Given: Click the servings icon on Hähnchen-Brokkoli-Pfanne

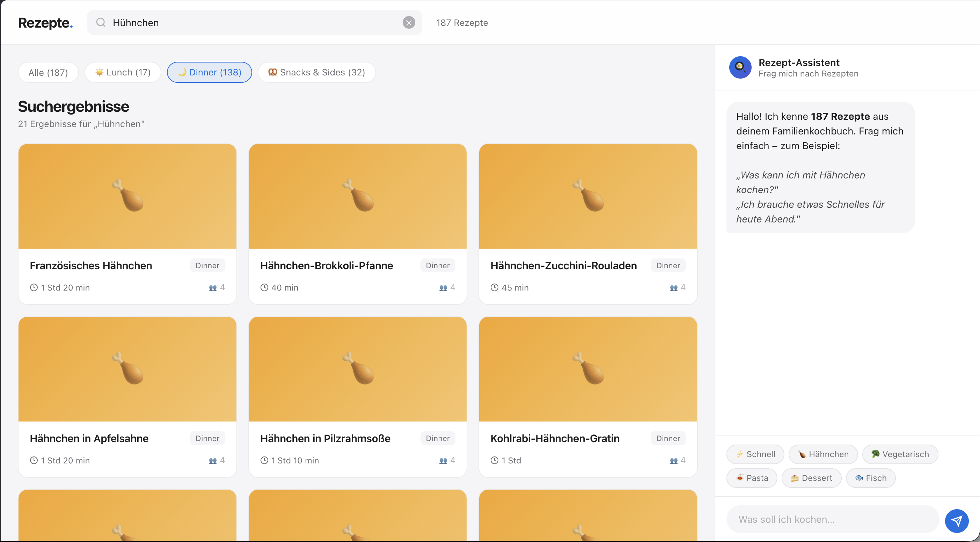Looking at the screenshot, I should click(443, 288).
